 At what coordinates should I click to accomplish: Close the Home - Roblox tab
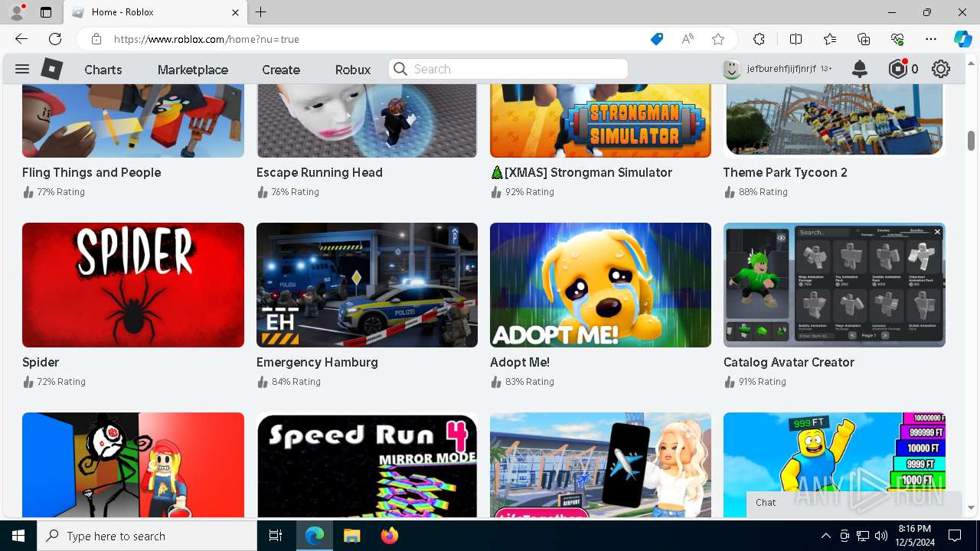tap(236, 12)
